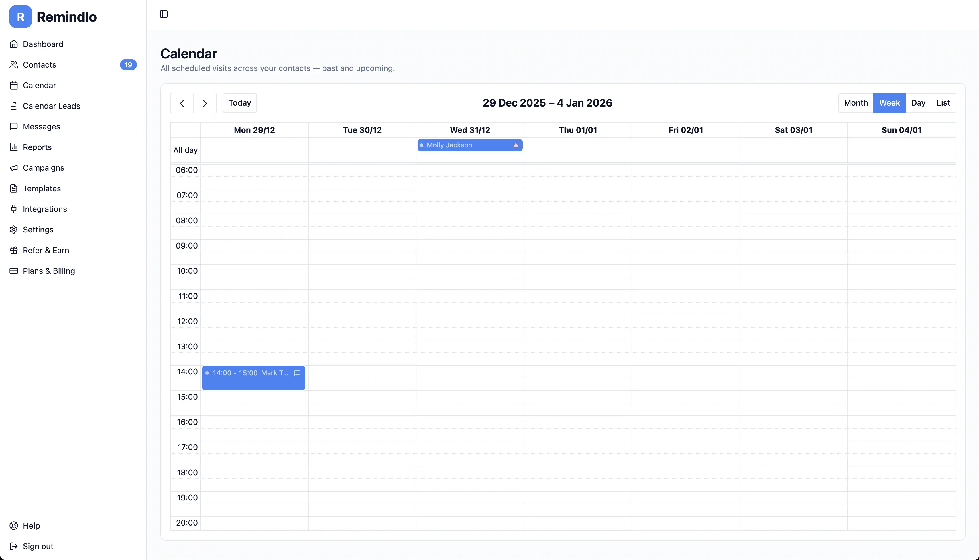Toggle the sidebar panel icon
Screen dimensions: 979x560
[164, 14]
